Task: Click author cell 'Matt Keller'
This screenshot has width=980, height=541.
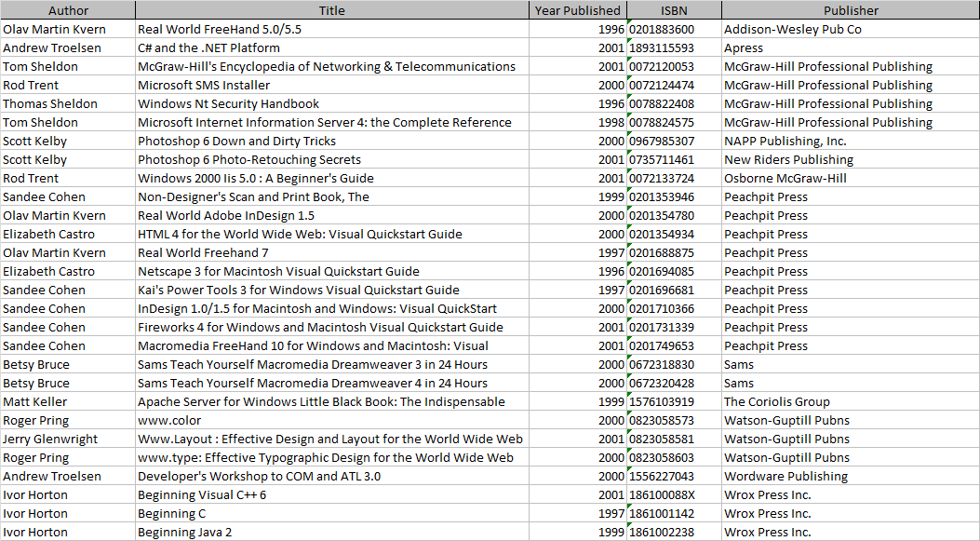Action: pyautogui.click(x=68, y=401)
